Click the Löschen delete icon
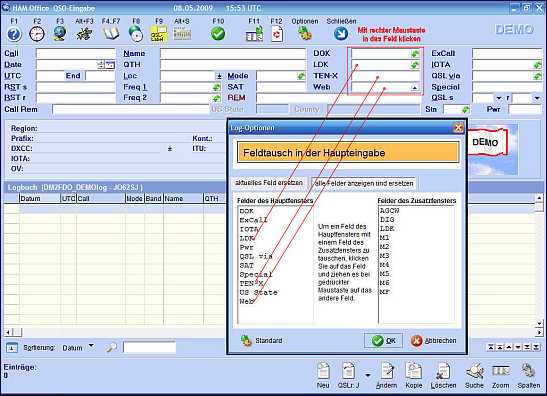 [443, 371]
